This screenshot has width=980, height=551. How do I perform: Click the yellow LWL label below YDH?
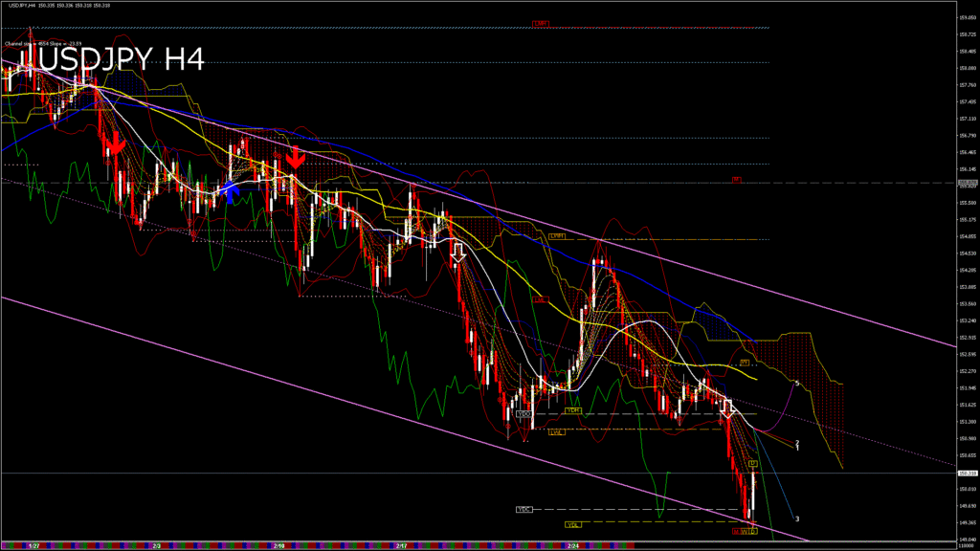click(x=556, y=431)
